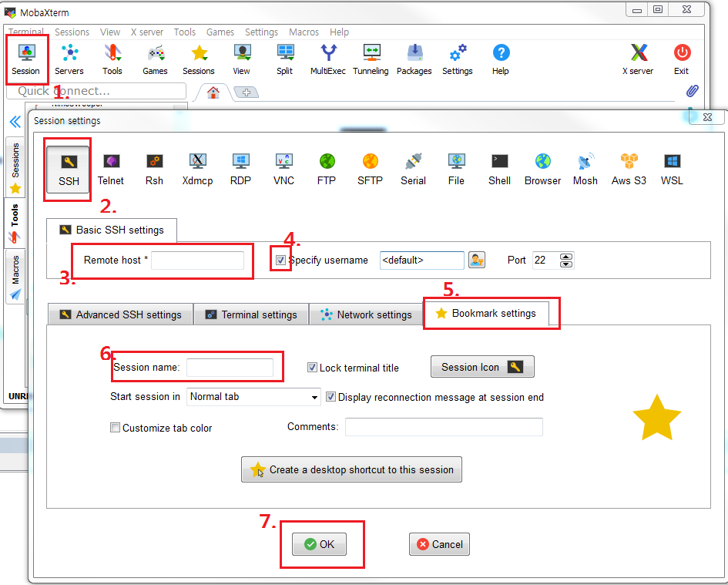This screenshot has height=585, width=728.
Task: Click the Remote host input field
Action: [x=198, y=261]
